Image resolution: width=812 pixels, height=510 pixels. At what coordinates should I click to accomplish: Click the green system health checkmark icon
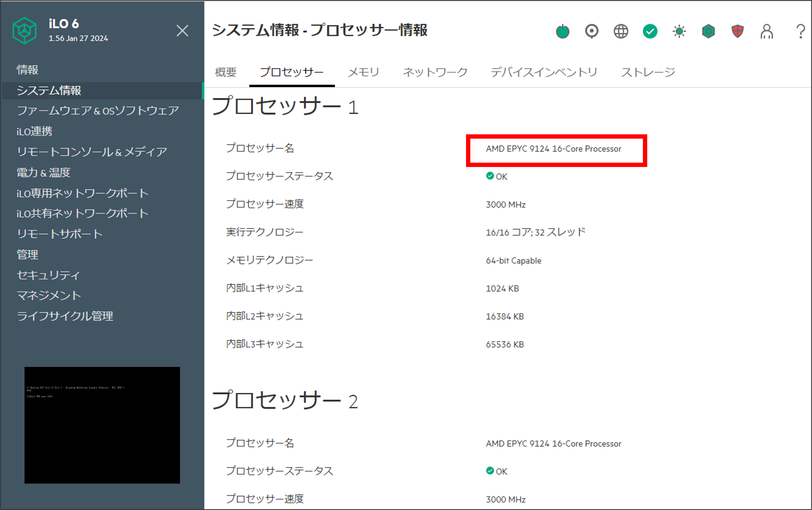pyautogui.click(x=650, y=31)
